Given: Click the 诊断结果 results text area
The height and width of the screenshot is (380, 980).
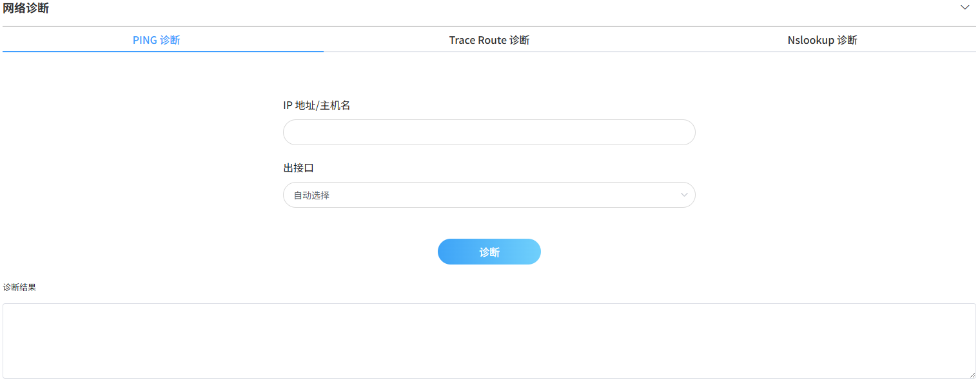Looking at the screenshot, I should [x=489, y=340].
